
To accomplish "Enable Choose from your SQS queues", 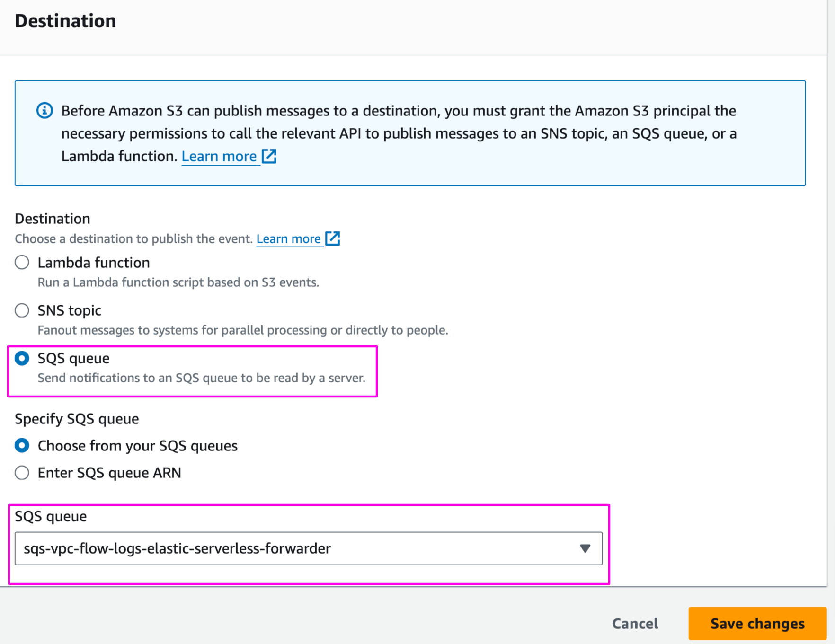I will click(x=22, y=445).
